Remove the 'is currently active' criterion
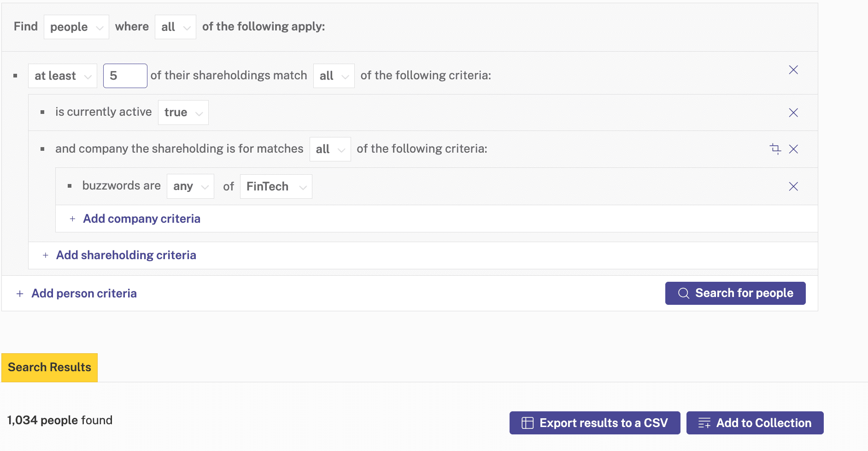Viewport: 868px width, 451px height. pyautogui.click(x=793, y=113)
